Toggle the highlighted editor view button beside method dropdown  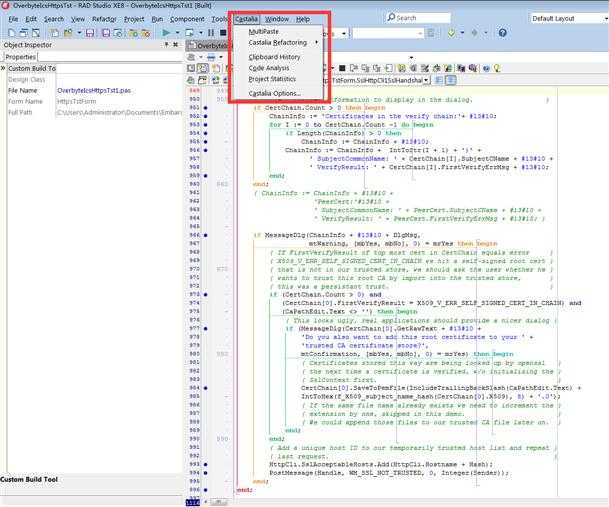(x=451, y=80)
